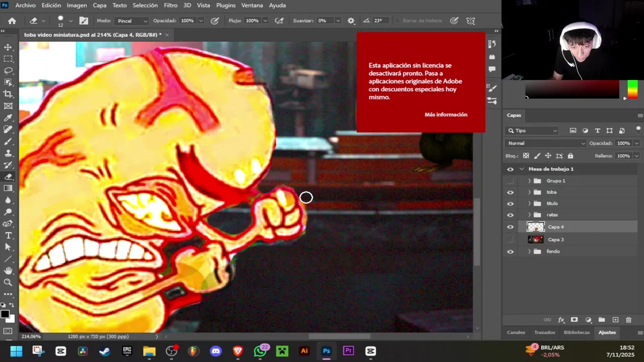This screenshot has width=644, height=362.
Task: Expand the fondo group
Action: point(529,251)
